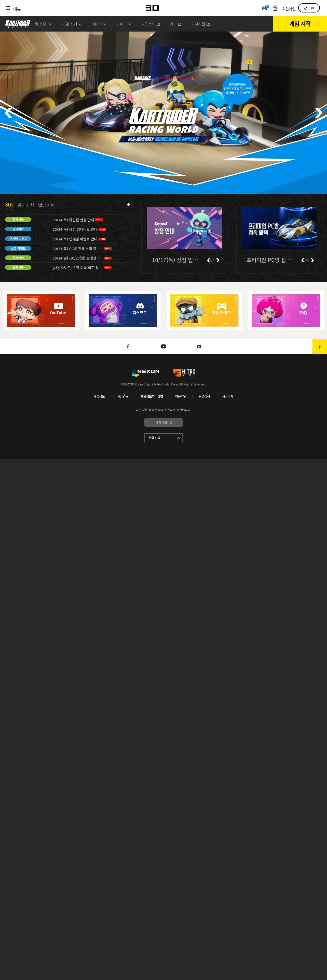Open the 리그 nav link

(x=175, y=24)
